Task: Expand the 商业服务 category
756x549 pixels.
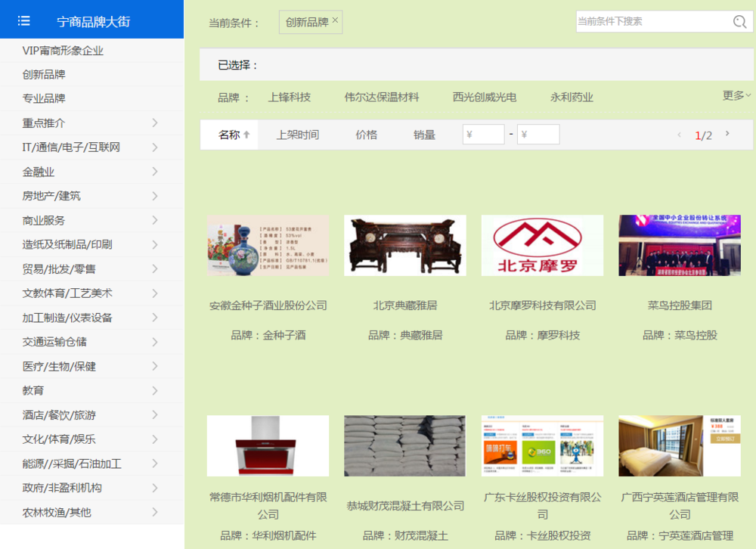Action: click(155, 220)
